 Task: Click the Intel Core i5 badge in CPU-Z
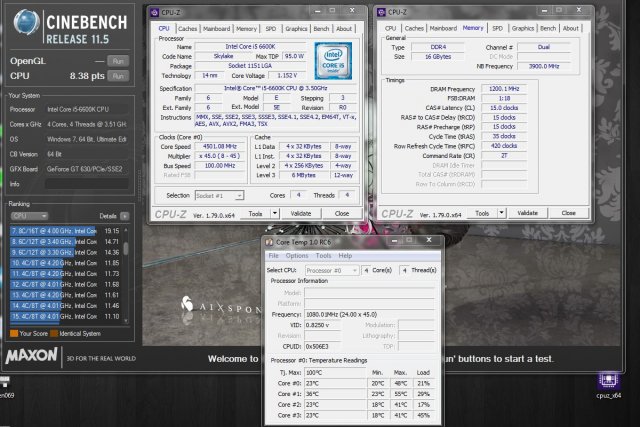[x=333, y=61]
